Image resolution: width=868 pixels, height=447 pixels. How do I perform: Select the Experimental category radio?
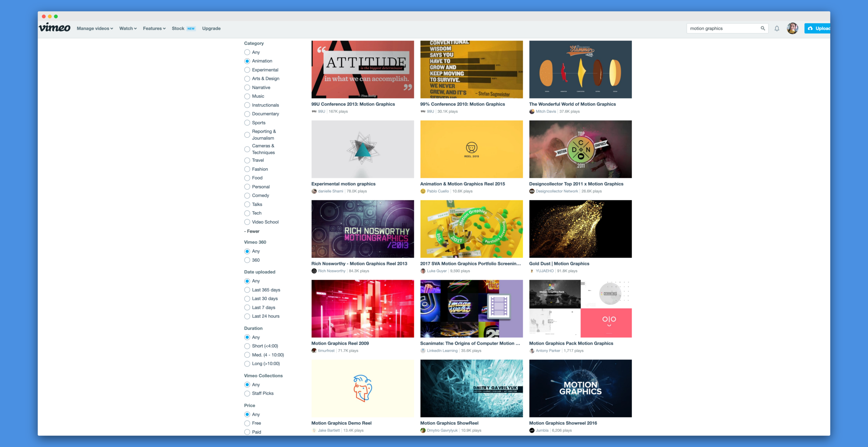pos(247,70)
